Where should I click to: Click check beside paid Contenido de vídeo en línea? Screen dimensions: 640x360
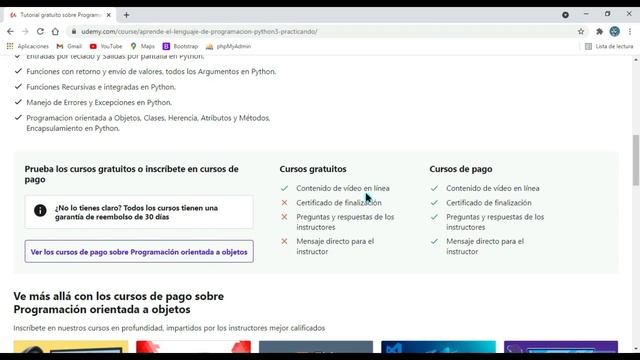tap(434, 188)
